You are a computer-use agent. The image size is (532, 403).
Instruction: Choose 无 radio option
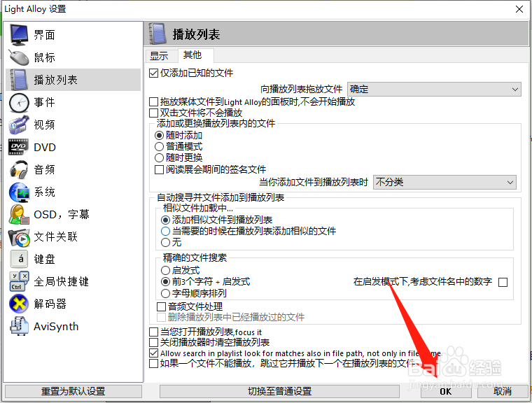[165, 243]
